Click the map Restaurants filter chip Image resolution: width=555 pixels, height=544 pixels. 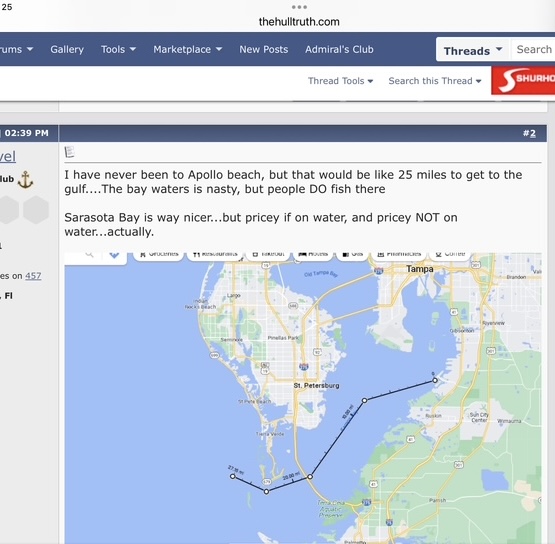[215, 255]
